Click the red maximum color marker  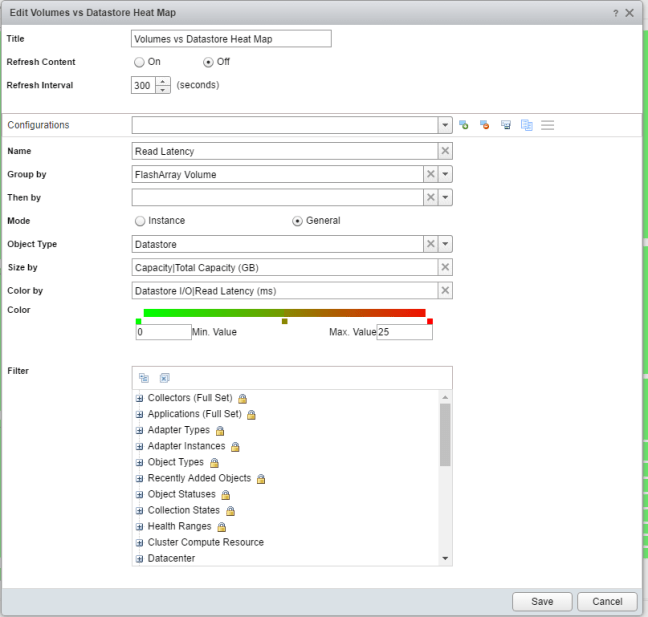pyautogui.click(x=429, y=321)
